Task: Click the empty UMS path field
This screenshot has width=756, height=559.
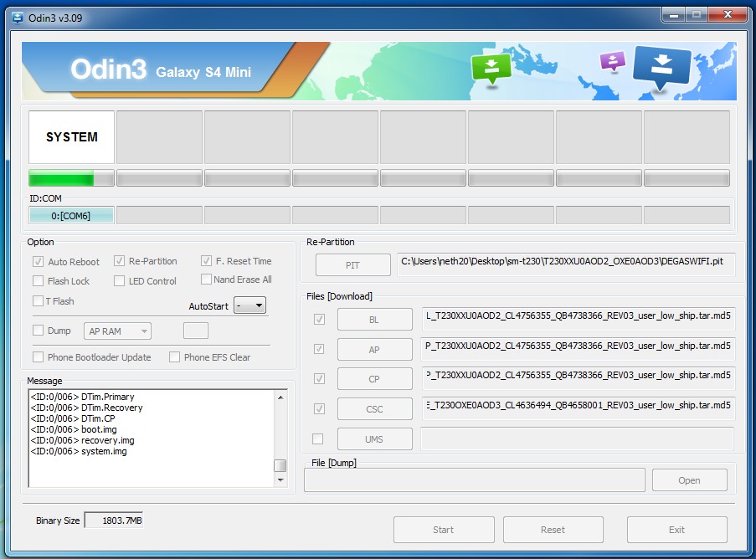Action: click(x=578, y=438)
